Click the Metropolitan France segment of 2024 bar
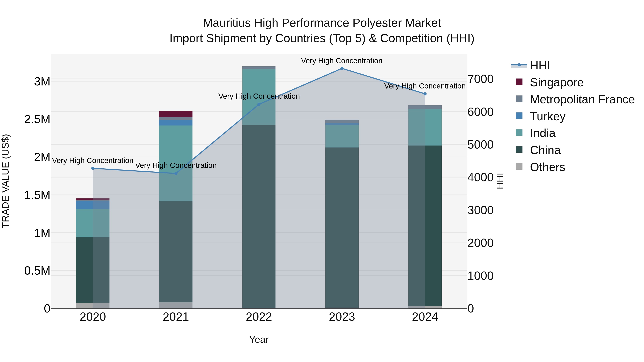The height and width of the screenshot is (362, 644). click(x=425, y=107)
